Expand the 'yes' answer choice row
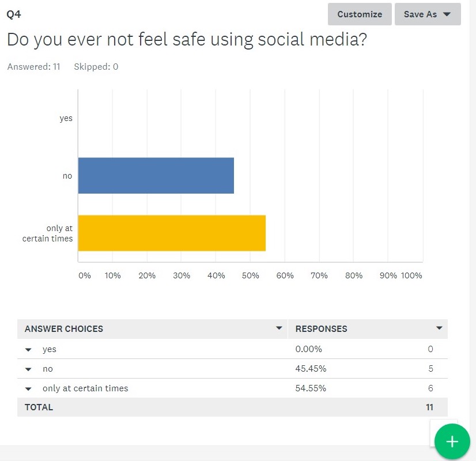The height and width of the screenshot is (461, 476). click(x=28, y=349)
